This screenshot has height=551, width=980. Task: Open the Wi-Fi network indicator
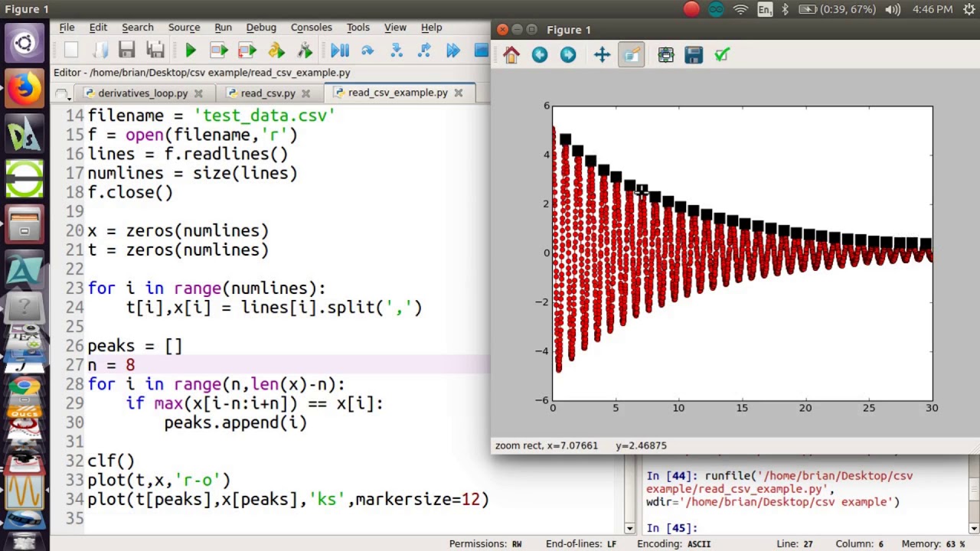(740, 9)
